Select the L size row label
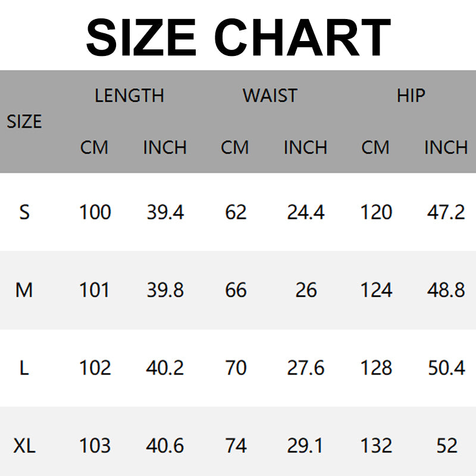The width and height of the screenshot is (476, 476). (24, 368)
